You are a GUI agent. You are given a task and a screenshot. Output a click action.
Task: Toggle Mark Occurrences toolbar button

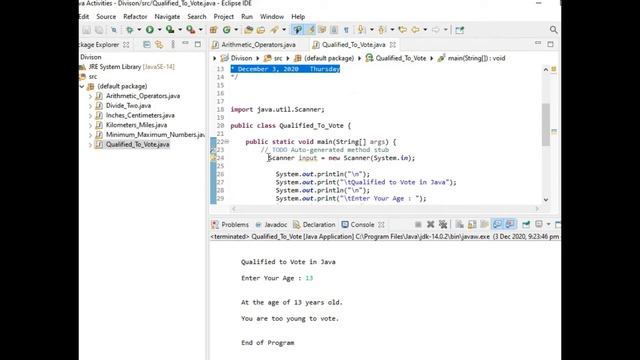(311, 30)
